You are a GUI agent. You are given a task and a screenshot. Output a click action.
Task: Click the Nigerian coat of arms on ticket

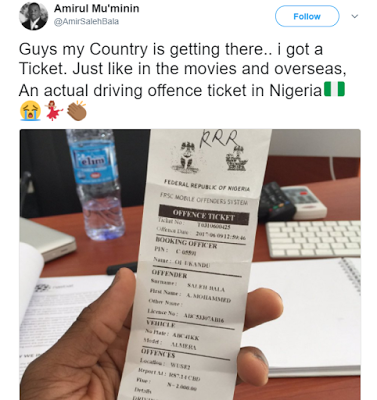[x=185, y=156]
